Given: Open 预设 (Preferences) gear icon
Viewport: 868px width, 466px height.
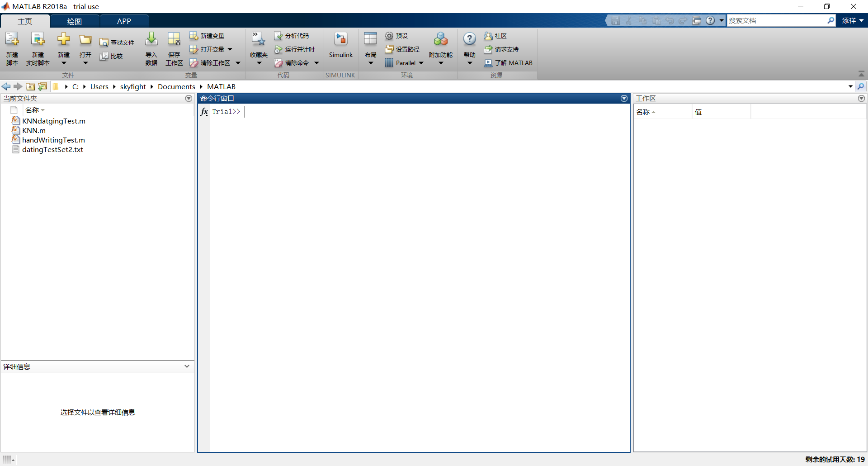Looking at the screenshot, I should click(x=389, y=36).
